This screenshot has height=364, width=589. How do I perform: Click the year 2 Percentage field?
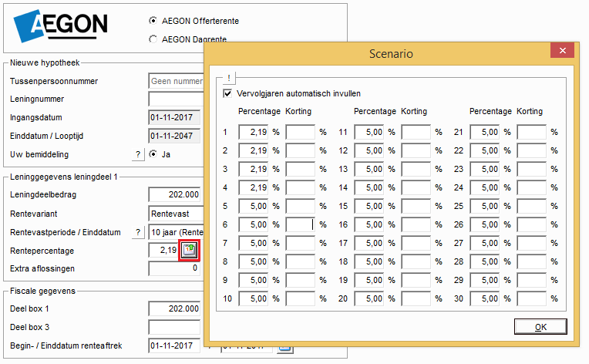[x=253, y=150]
